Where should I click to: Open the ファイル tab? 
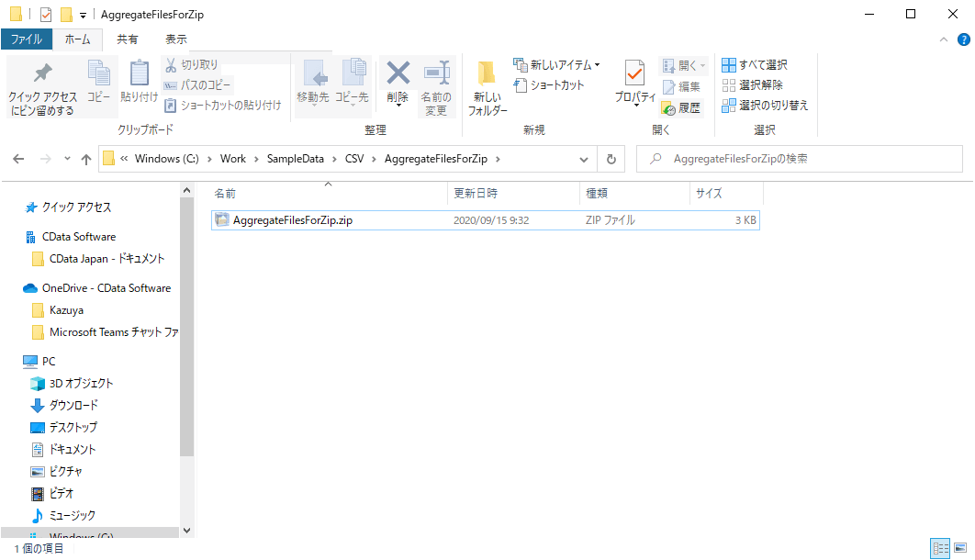tap(27, 39)
